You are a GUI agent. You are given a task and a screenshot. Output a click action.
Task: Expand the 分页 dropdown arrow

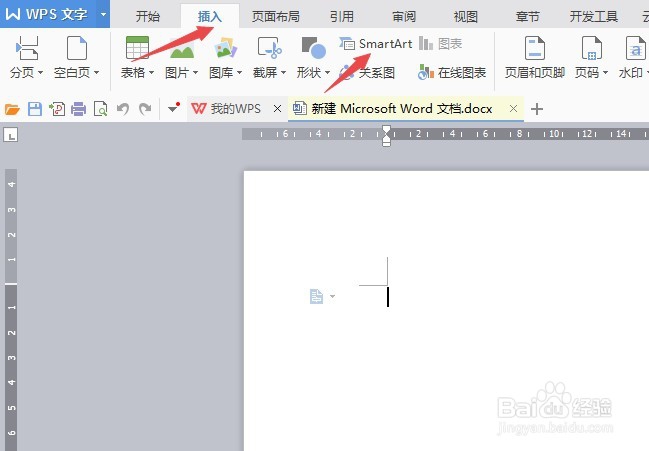coord(40,72)
